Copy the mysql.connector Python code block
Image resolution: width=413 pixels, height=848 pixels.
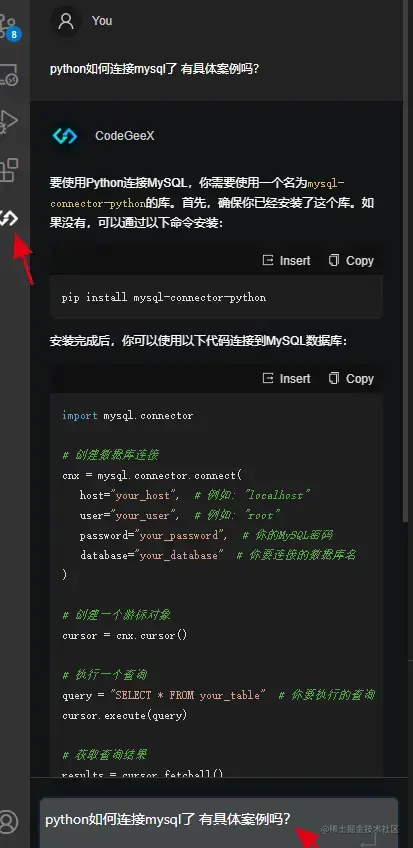351,379
